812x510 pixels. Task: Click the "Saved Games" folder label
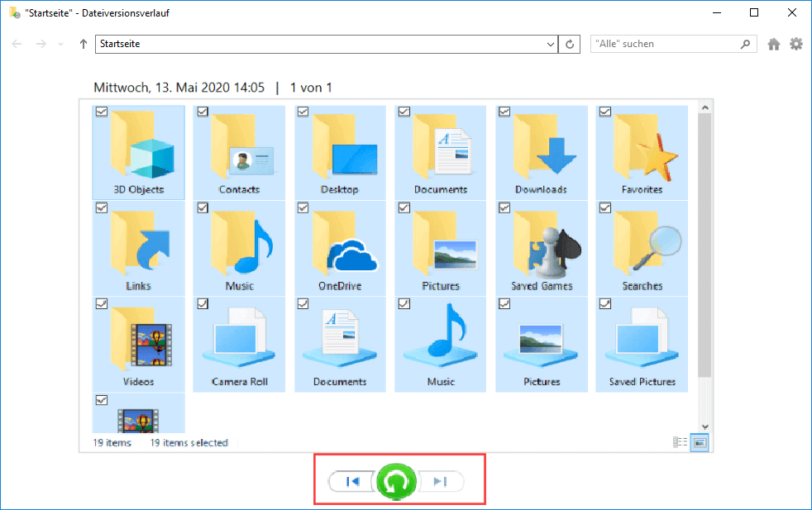pyautogui.click(x=542, y=286)
